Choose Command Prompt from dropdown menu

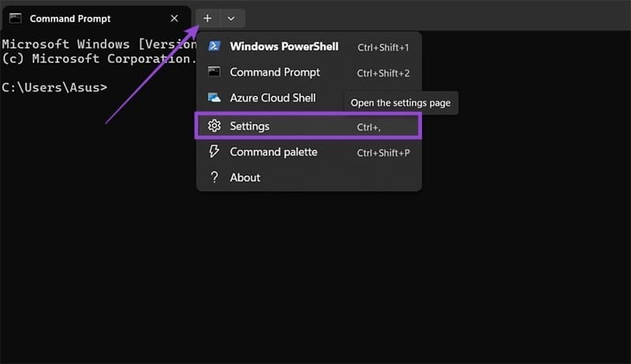[x=274, y=72]
